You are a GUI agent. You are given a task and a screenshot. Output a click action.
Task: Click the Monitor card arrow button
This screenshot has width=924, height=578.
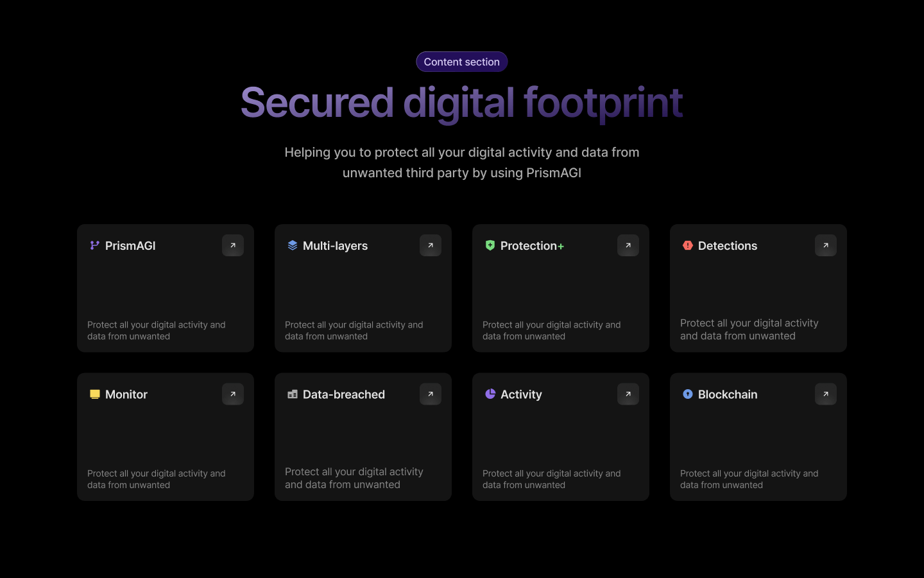tap(233, 394)
